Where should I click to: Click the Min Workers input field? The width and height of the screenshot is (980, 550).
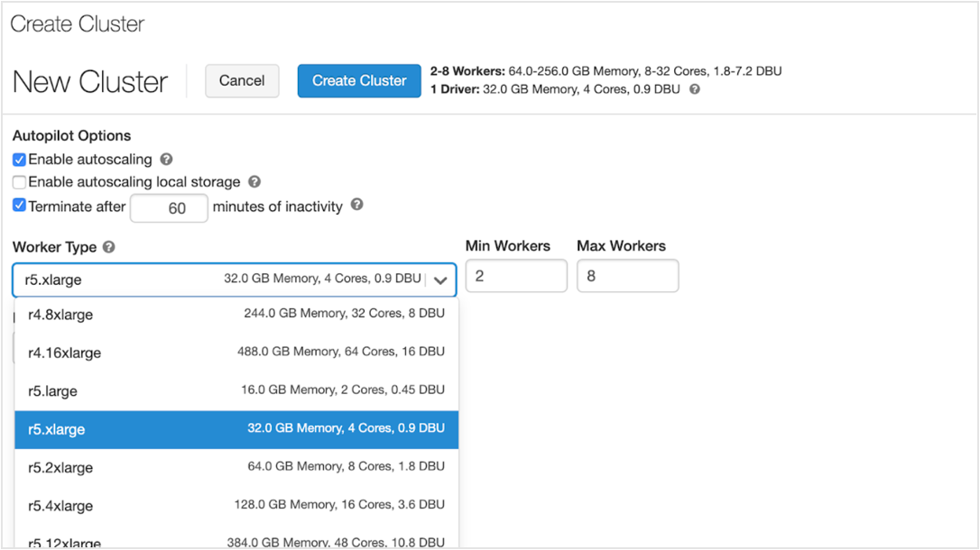(x=516, y=276)
